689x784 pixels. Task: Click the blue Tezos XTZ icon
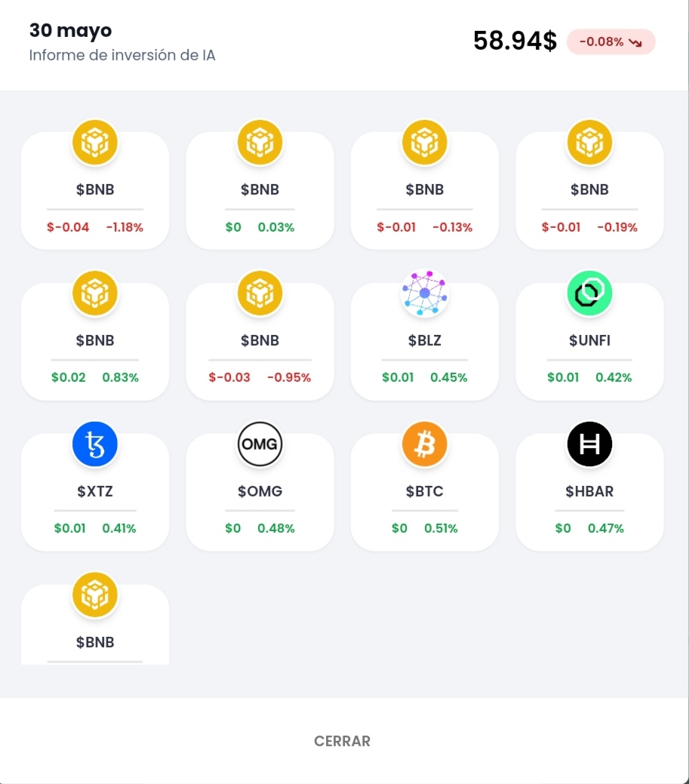tap(95, 444)
